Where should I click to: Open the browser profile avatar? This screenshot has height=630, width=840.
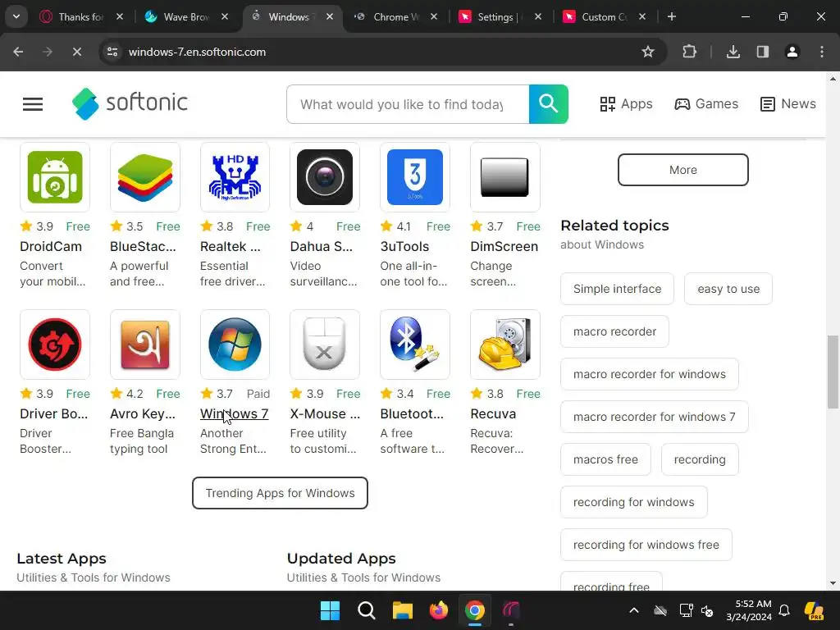[x=792, y=52]
